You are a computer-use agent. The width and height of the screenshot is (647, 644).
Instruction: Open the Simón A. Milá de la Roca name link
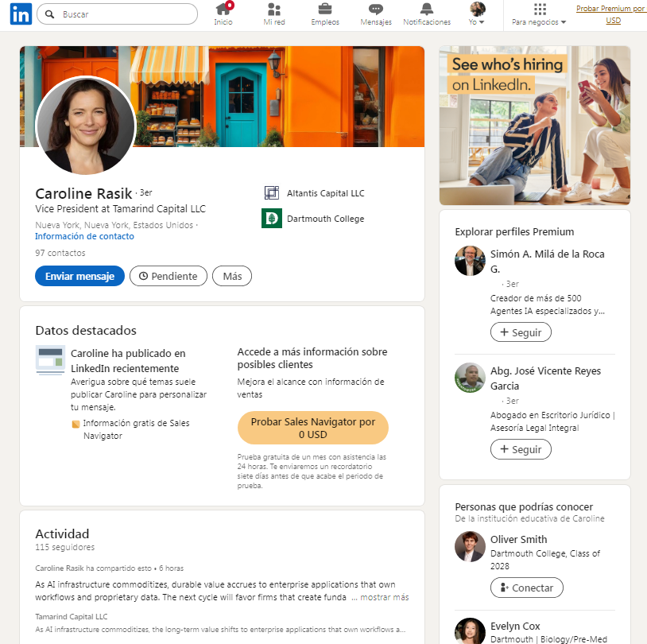click(547, 262)
